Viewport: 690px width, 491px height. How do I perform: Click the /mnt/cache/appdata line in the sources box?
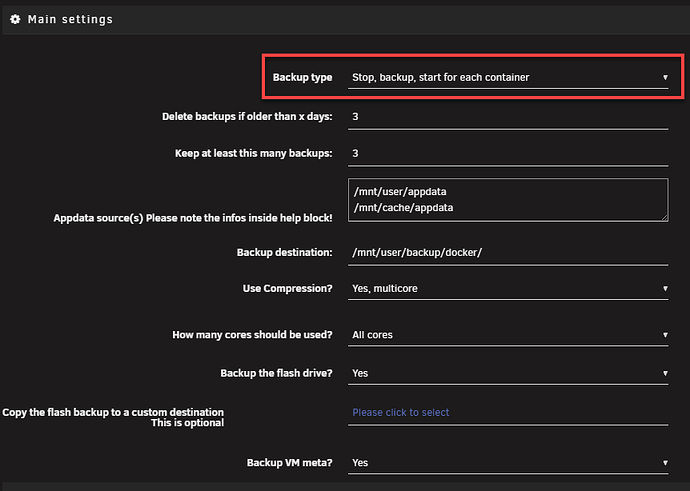coord(397,207)
